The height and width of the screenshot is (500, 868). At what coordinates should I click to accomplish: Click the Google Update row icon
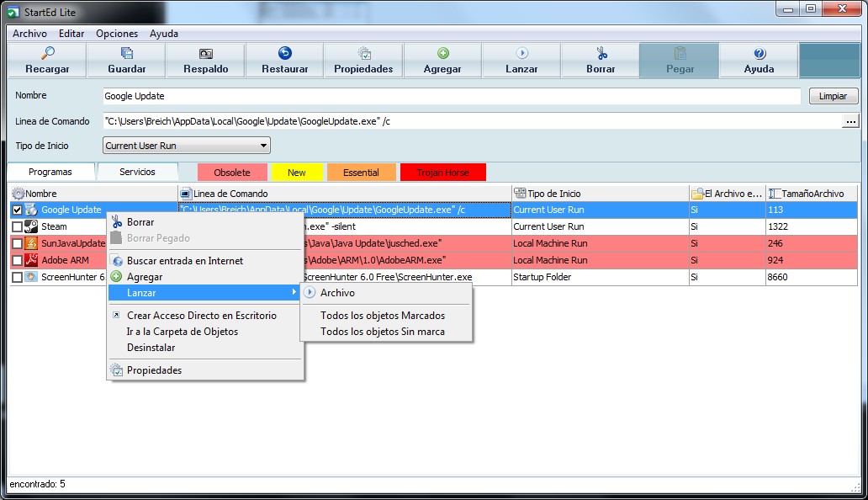tap(32, 210)
